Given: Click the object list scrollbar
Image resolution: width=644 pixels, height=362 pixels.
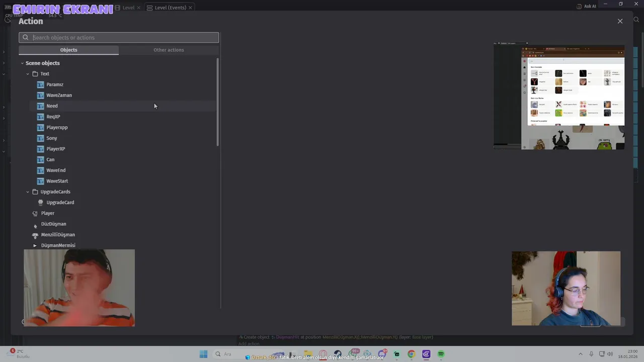Looking at the screenshot, I should (218, 103).
